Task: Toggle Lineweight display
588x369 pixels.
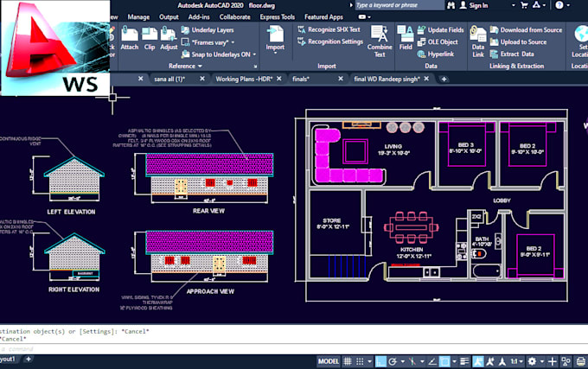Action: click(x=464, y=361)
